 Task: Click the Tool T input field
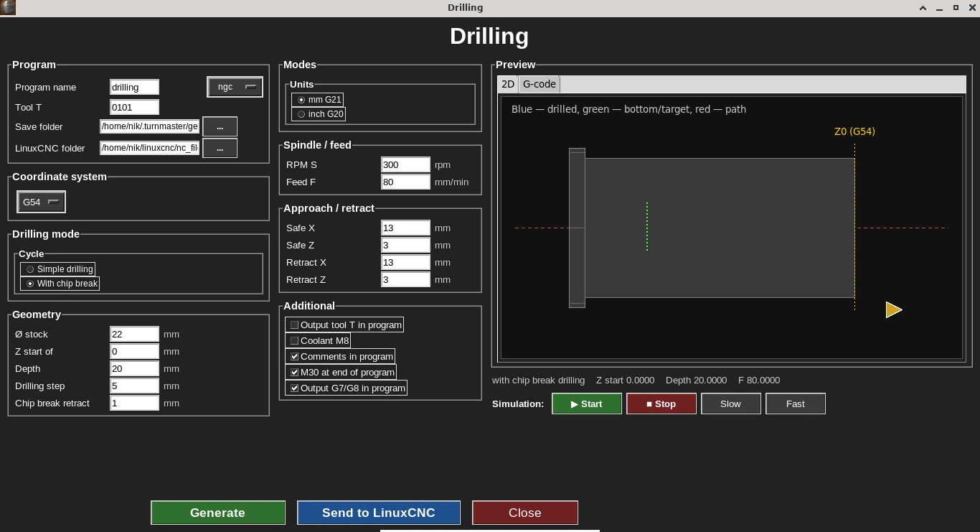click(x=134, y=108)
